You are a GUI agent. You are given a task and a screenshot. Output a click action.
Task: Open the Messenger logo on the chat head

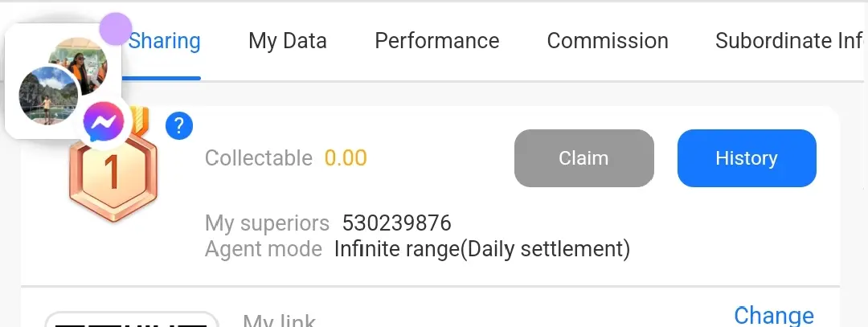104,122
